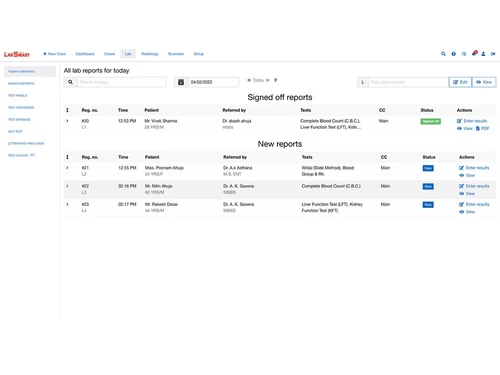Click the sort icon in New reports header
Image resolution: width=500 pixels, height=375 pixels.
click(x=67, y=157)
